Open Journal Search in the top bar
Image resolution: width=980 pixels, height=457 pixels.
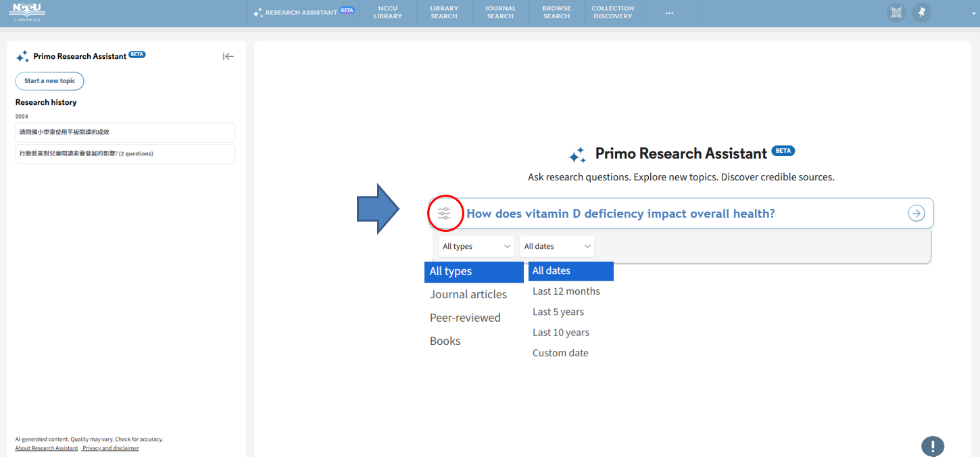coord(500,12)
